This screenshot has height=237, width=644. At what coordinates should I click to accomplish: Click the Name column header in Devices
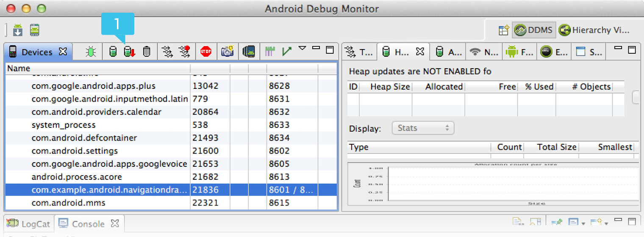coord(97,69)
